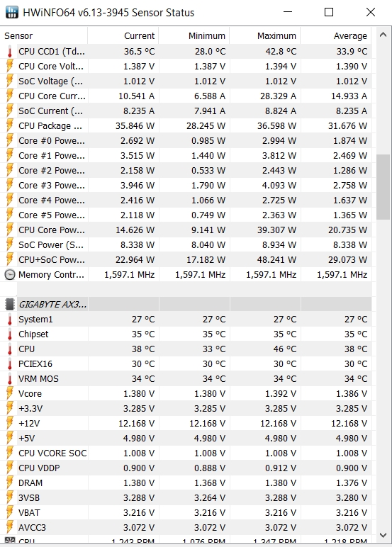
Task: Minimize the HWiNFO64 Sensor Status window
Action: click(288, 12)
